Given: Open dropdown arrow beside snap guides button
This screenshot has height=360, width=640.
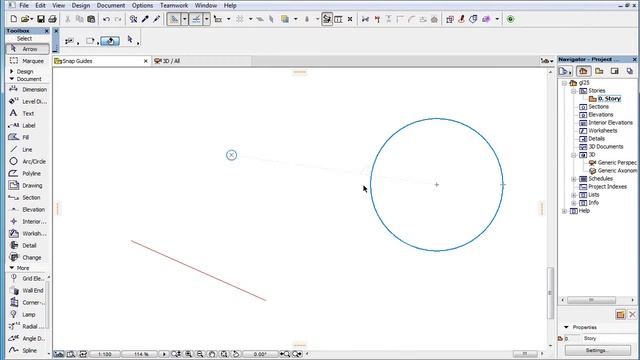Looking at the screenshot, I should pyautogui.click(x=207, y=19).
